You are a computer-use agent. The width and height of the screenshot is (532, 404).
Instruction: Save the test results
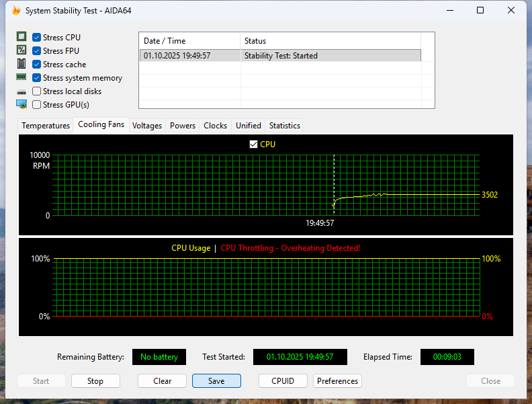click(x=216, y=381)
